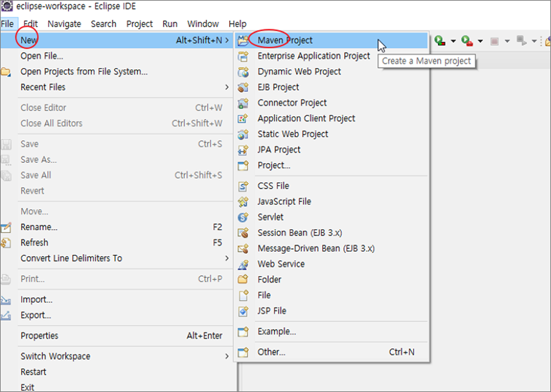Click the CSS File icon
Viewport: 551px width, 392px height.
pyautogui.click(x=243, y=186)
